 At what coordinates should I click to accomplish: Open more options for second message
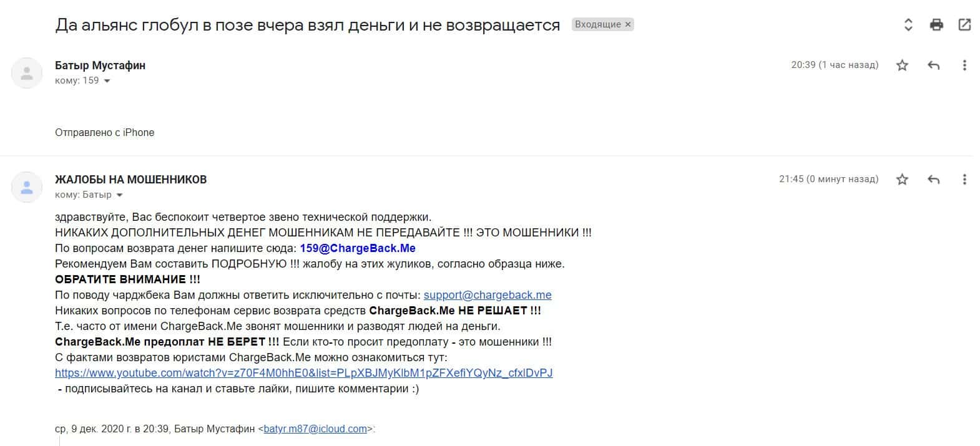[964, 180]
